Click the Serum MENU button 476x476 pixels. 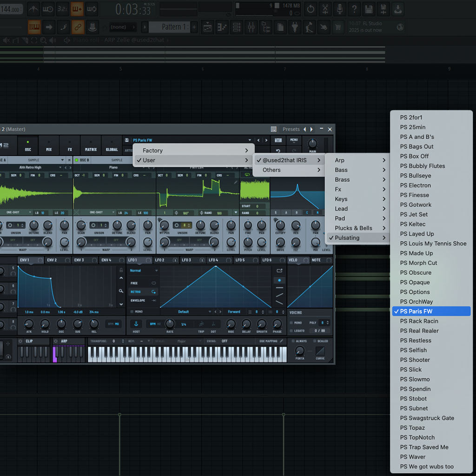click(x=294, y=140)
